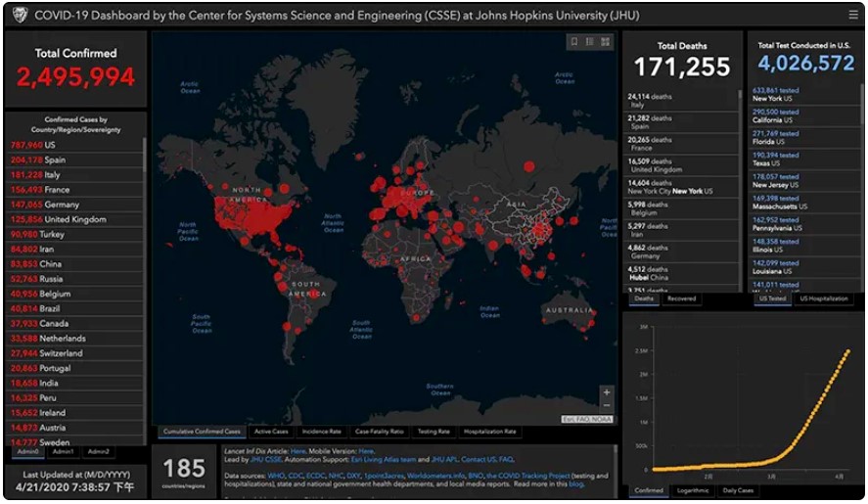Screen dimensions: 868x504
Task: Click the Johns Hopkins shield logo
Action: 20,15
